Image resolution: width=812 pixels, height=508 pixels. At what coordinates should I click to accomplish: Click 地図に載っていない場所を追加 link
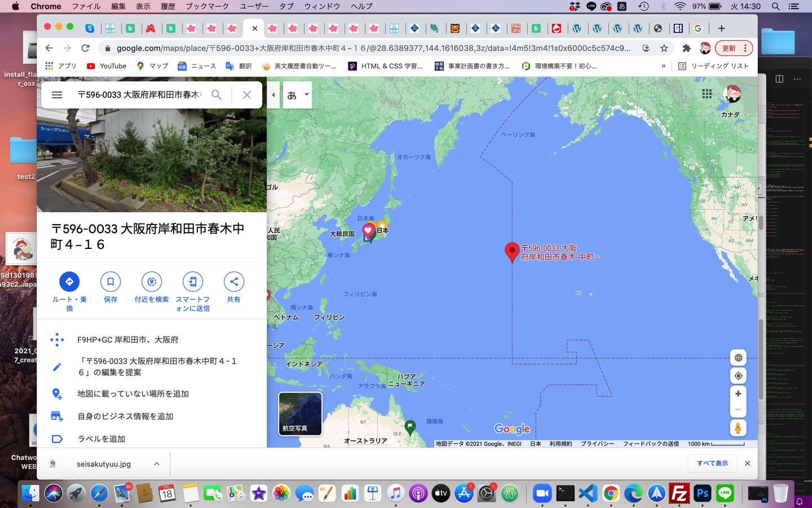tap(133, 394)
